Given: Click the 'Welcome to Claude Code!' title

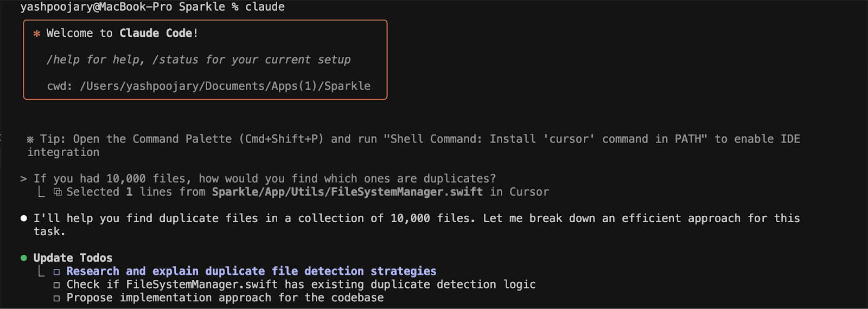Looking at the screenshot, I should (122, 33).
